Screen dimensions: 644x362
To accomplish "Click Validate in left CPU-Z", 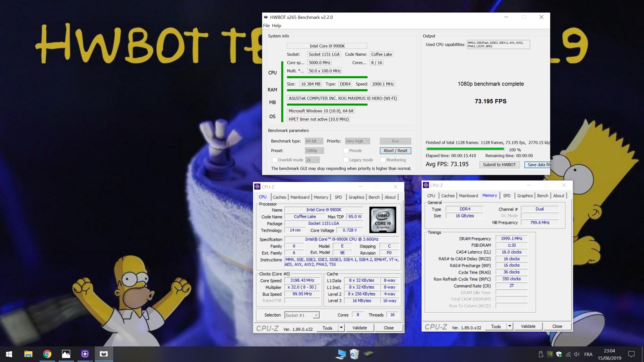I will pyautogui.click(x=360, y=328).
